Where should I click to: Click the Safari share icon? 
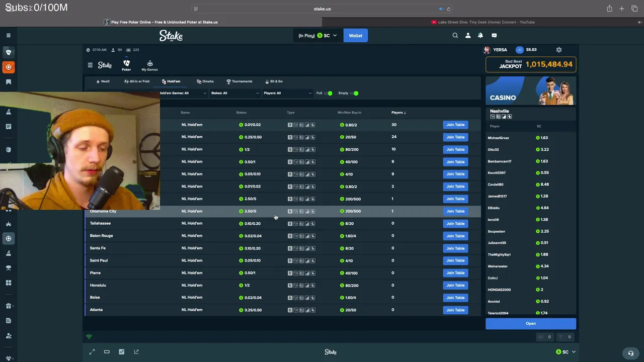(609, 9)
